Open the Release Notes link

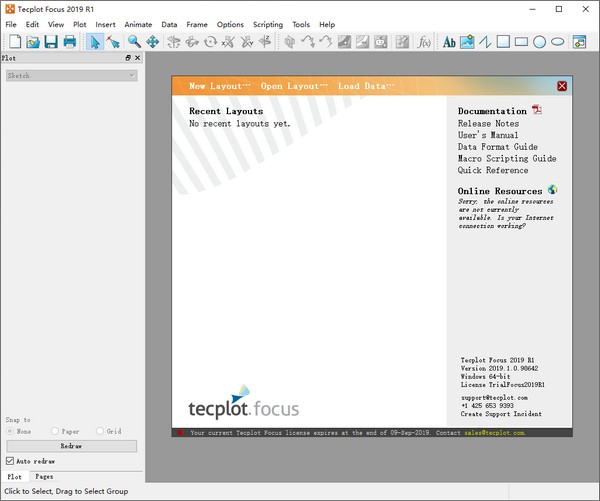(489, 123)
